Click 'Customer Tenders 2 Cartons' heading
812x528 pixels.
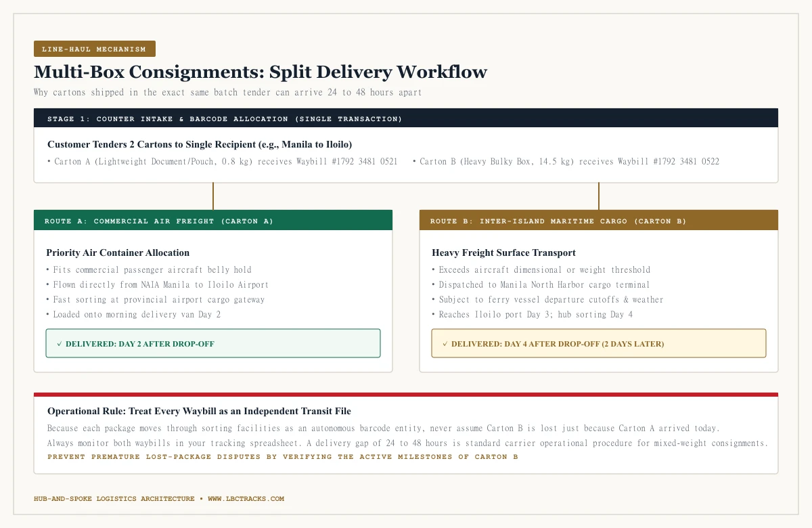pos(200,145)
